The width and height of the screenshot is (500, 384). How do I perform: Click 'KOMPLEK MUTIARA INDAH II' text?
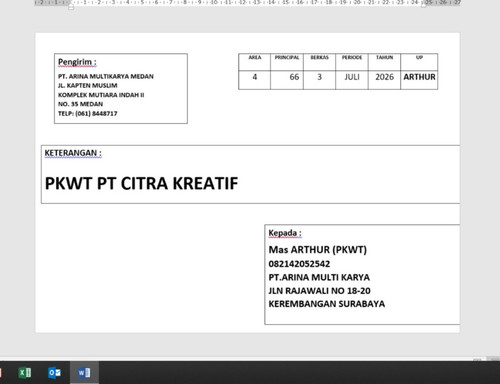coord(101,95)
